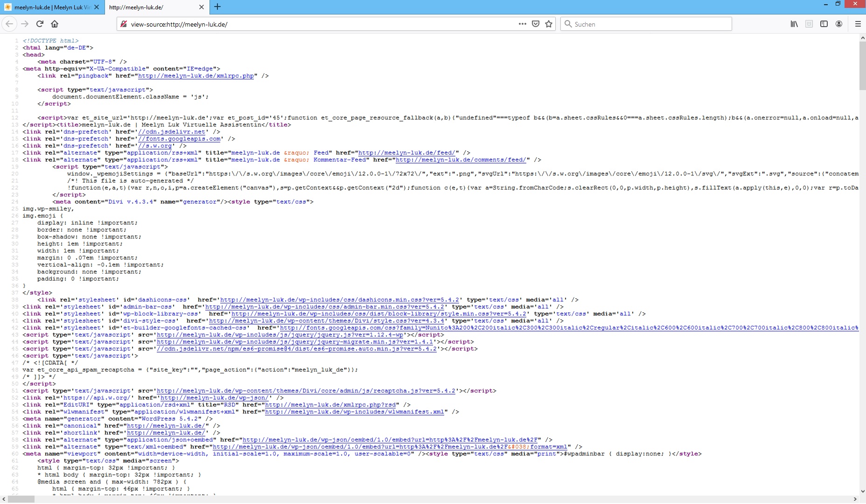Open a new tab with plus button
866x504 pixels.
(x=217, y=7)
